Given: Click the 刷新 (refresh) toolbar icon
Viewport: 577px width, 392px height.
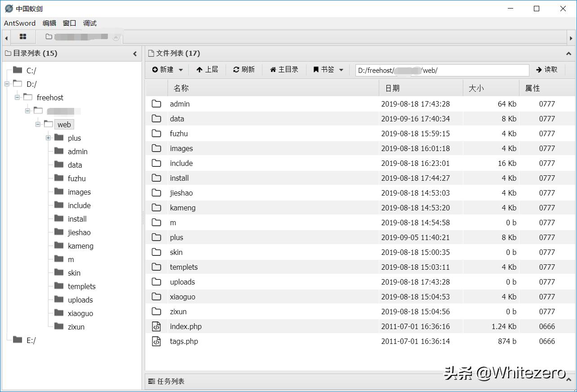Looking at the screenshot, I should [237, 69].
